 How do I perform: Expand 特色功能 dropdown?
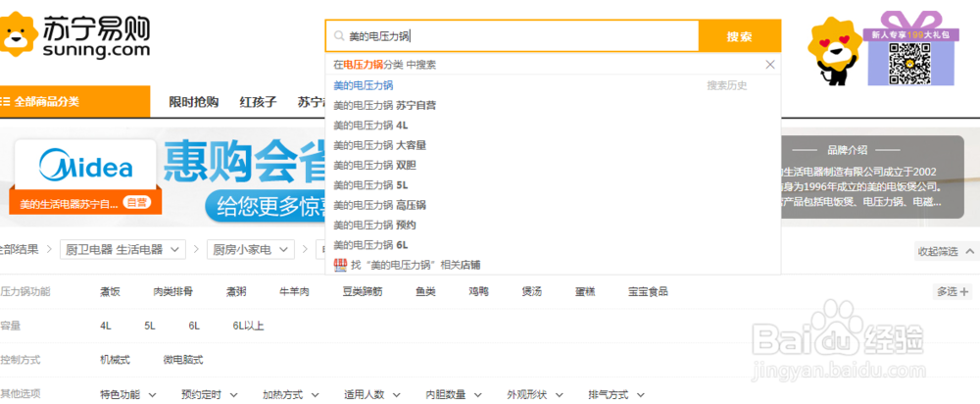coord(128,394)
